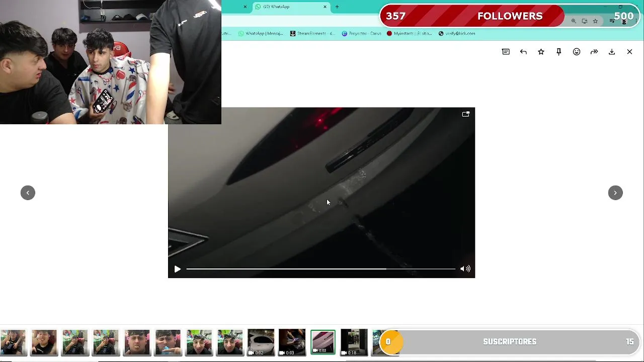The image size is (644, 362).
Task: Seek along the video progress bar
Action: [x=320, y=269]
